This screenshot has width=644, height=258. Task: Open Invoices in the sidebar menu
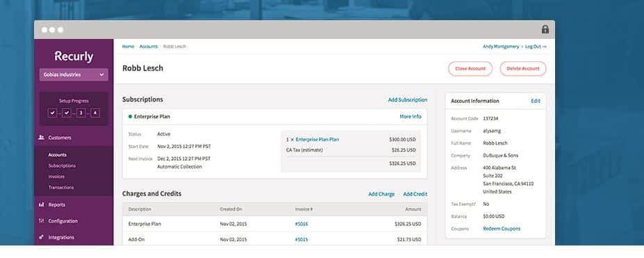tap(56, 177)
